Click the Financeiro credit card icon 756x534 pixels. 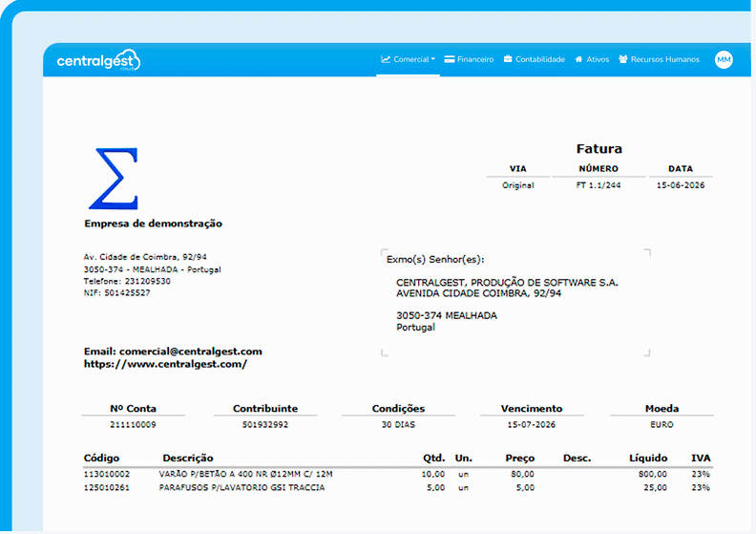[x=450, y=59]
